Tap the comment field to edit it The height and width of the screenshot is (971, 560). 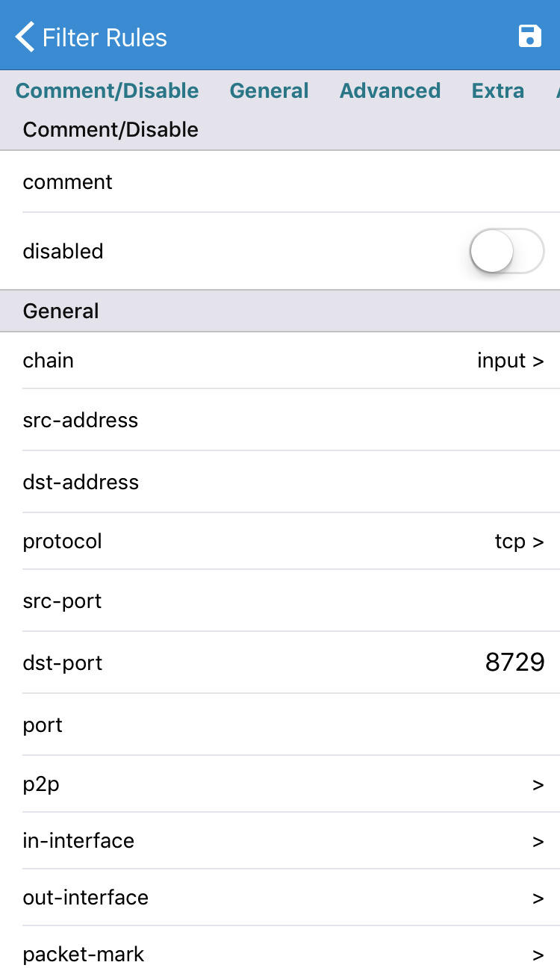click(280, 182)
